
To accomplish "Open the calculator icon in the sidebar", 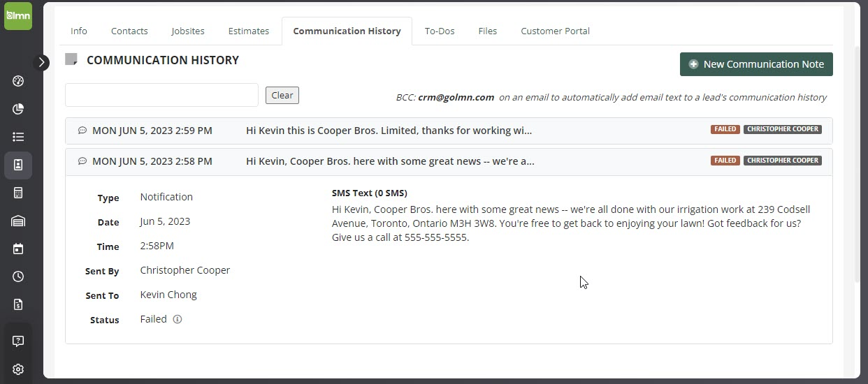I will tap(18, 193).
